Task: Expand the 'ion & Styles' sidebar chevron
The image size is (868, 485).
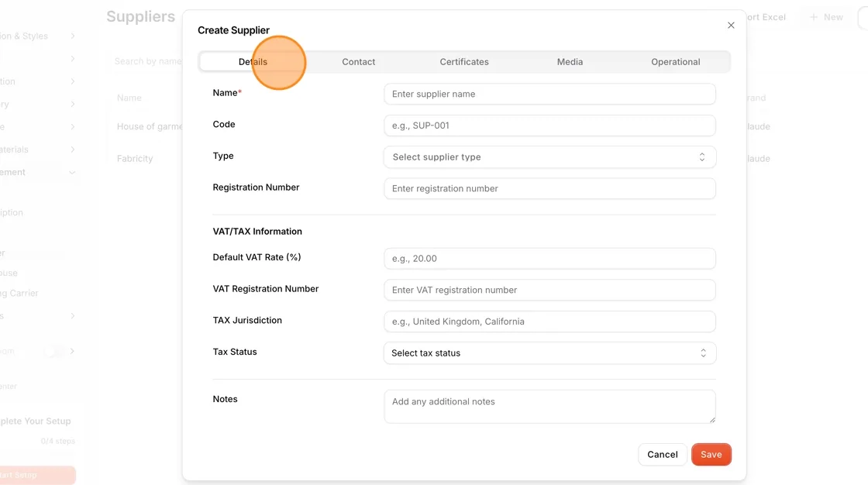Action: (73, 36)
